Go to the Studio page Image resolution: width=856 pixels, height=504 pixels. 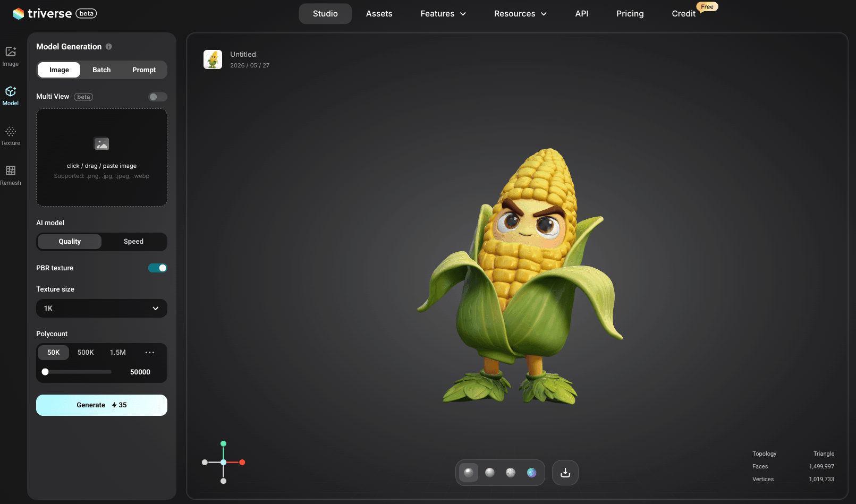(x=325, y=14)
